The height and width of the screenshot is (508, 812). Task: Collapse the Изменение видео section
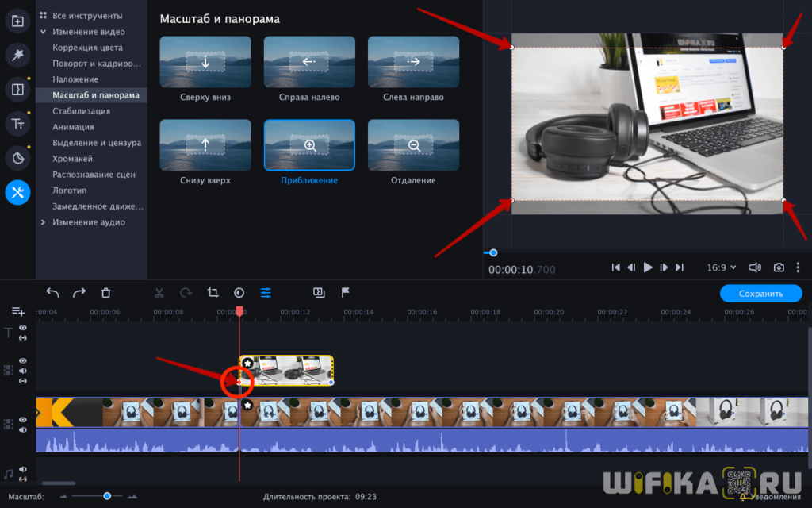click(43, 32)
